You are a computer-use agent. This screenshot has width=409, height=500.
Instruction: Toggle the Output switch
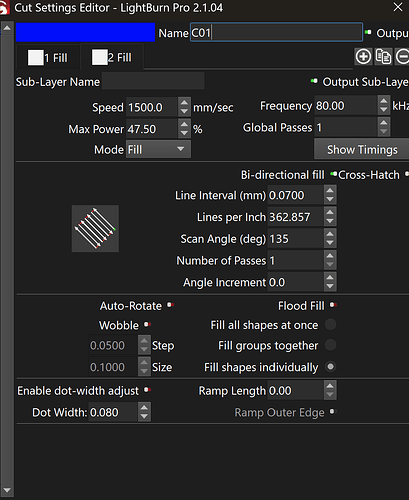point(368,32)
